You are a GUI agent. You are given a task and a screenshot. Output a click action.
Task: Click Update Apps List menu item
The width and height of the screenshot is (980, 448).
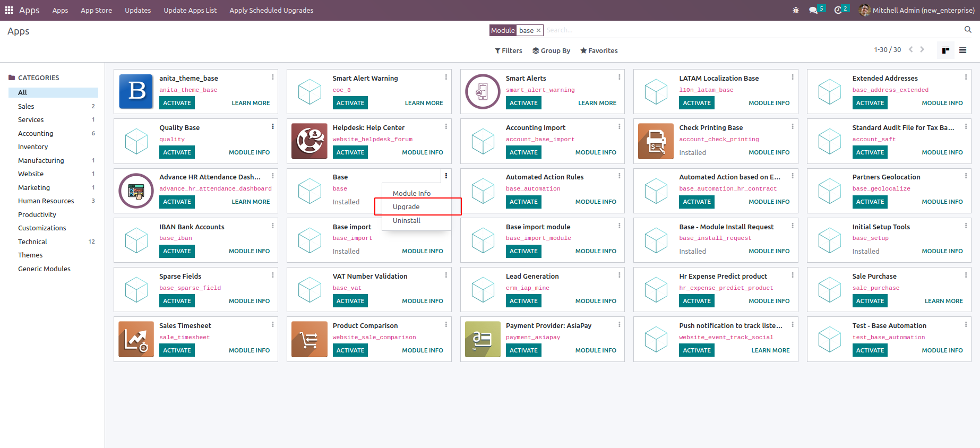pos(190,10)
